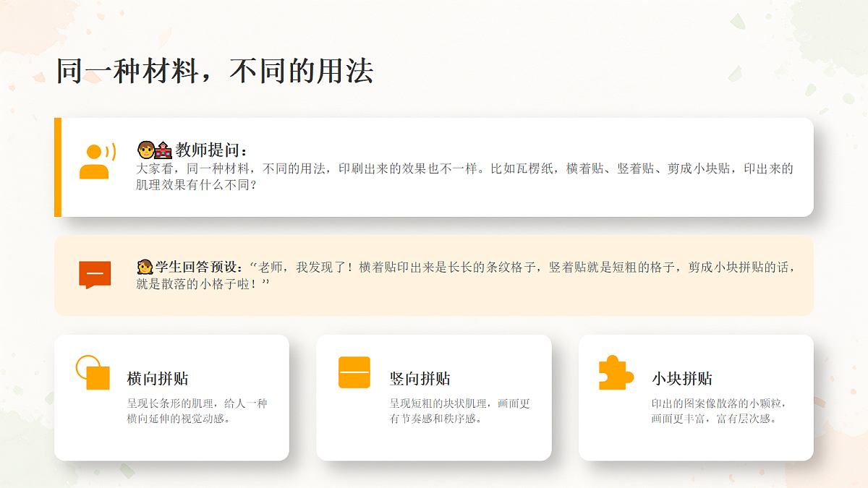868x488 pixels.
Task: Click the 小块拼贴 card heading
Action: pos(682,379)
